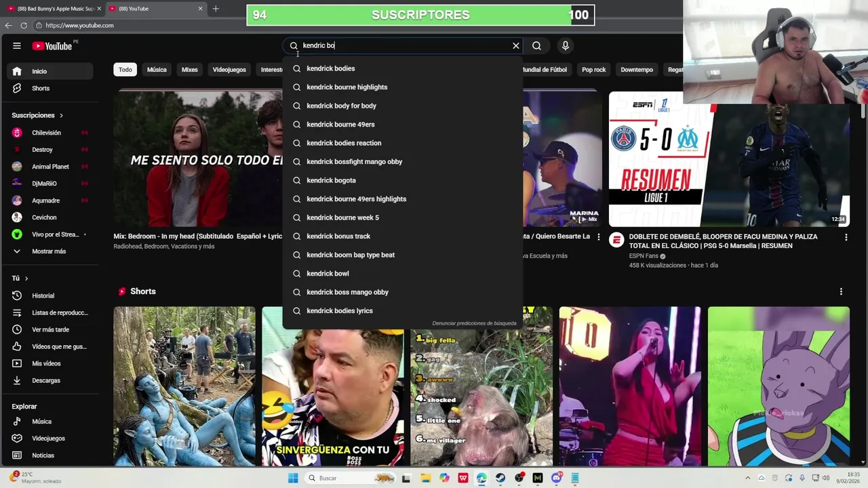Image resolution: width=868 pixels, height=488 pixels.
Task: Choose suggestion kendrick bodies reaction
Action: (x=403, y=143)
